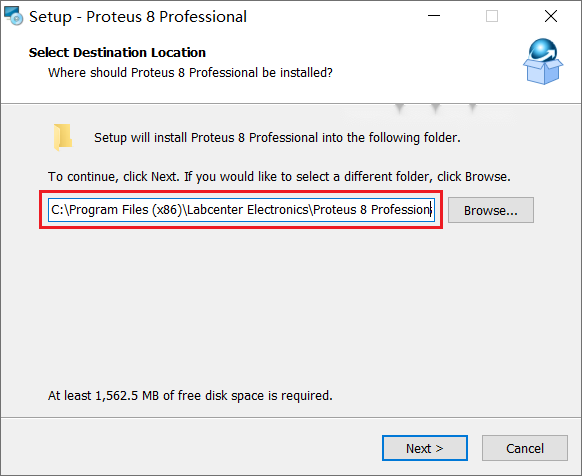582x476 pixels.
Task: Click the yellow folder icon
Action: [x=63, y=137]
